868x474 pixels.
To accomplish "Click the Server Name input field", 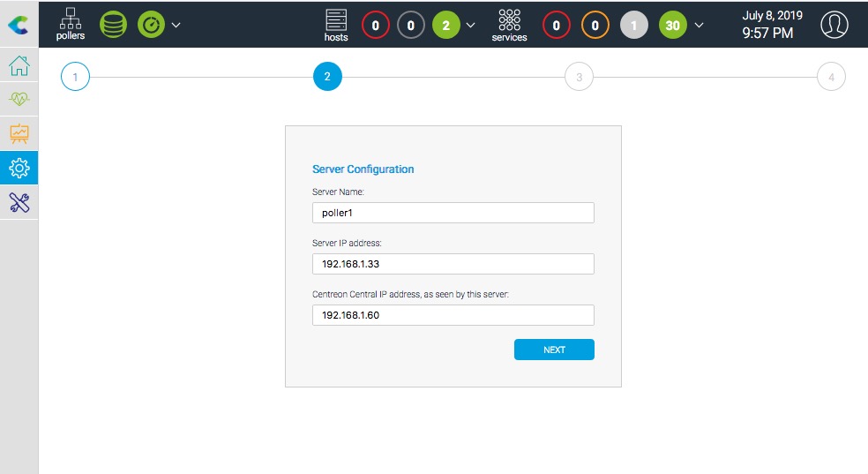I will click(453, 213).
